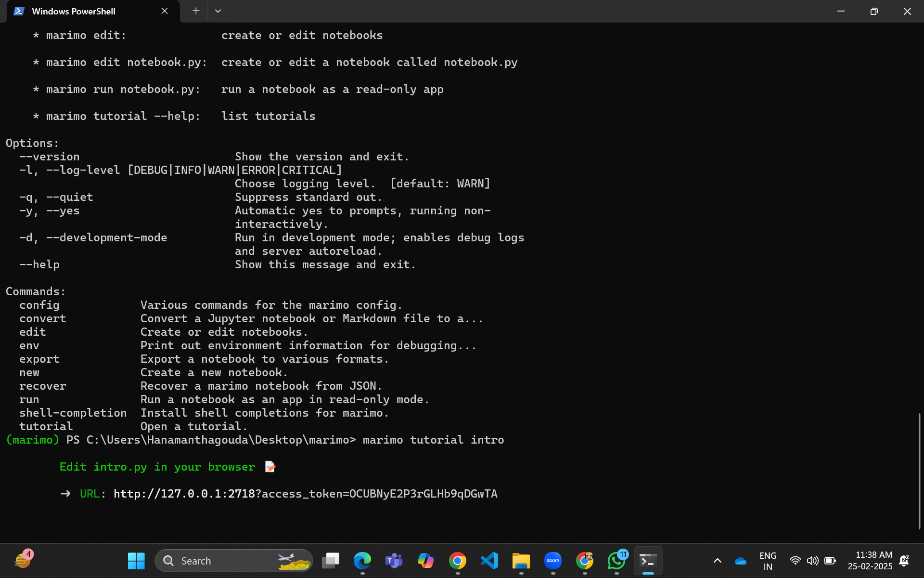
Task: Click the 'Commands:' heading text
Action: pyautogui.click(x=36, y=291)
